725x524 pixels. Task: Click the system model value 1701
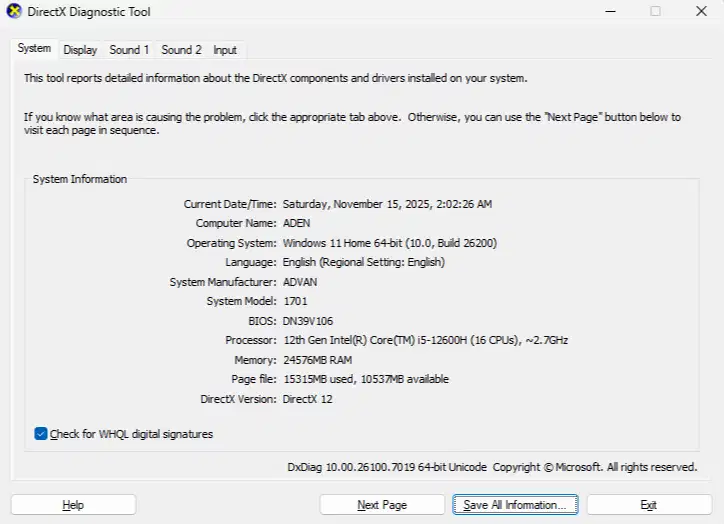(295, 302)
